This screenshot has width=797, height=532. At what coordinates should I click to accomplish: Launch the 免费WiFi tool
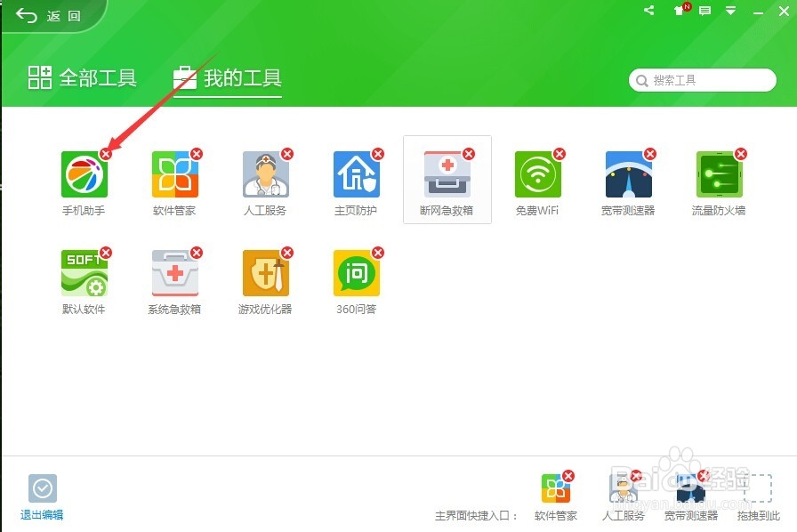coord(537,176)
